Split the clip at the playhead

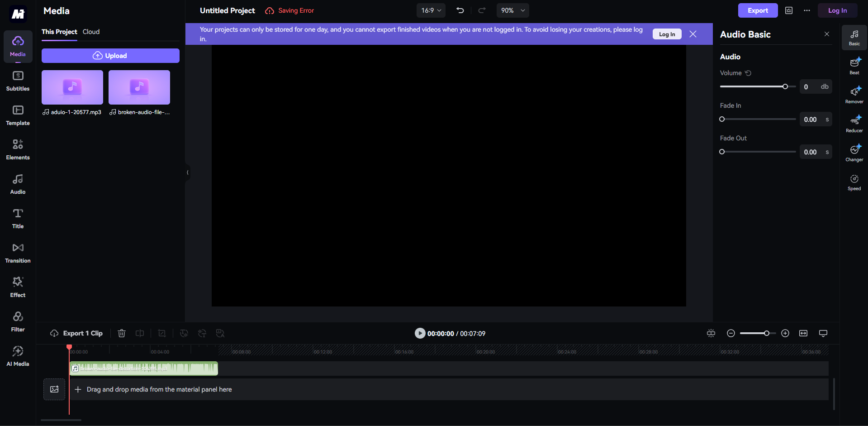click(x=140, y=333)
